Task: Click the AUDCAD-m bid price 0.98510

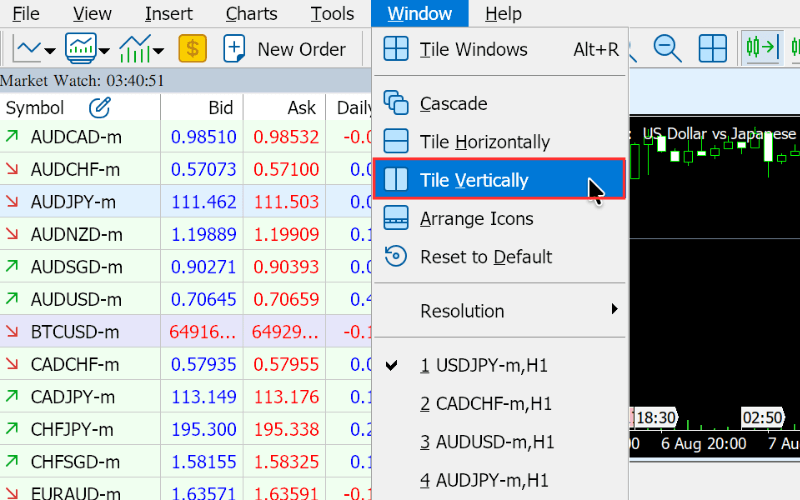Action: coord(204,137)
